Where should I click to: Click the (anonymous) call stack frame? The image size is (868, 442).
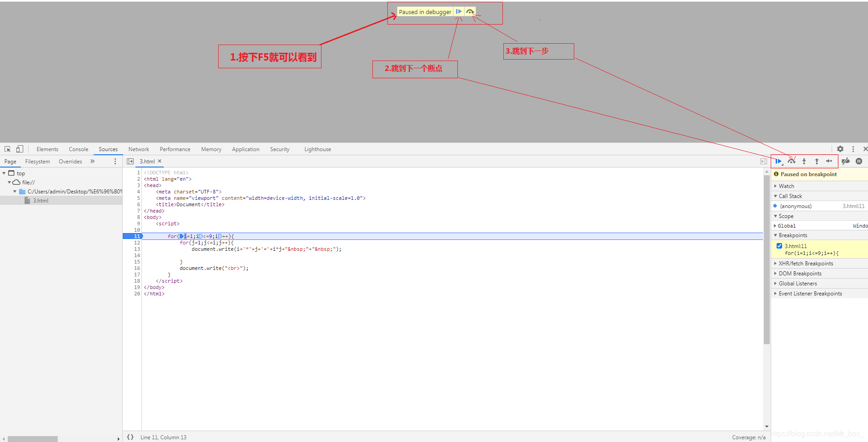click(819, 206)
